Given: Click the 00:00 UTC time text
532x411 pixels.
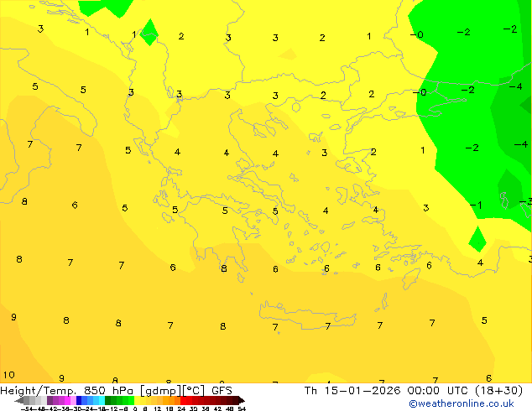Looking at the screenshot, I should [440, 391].
